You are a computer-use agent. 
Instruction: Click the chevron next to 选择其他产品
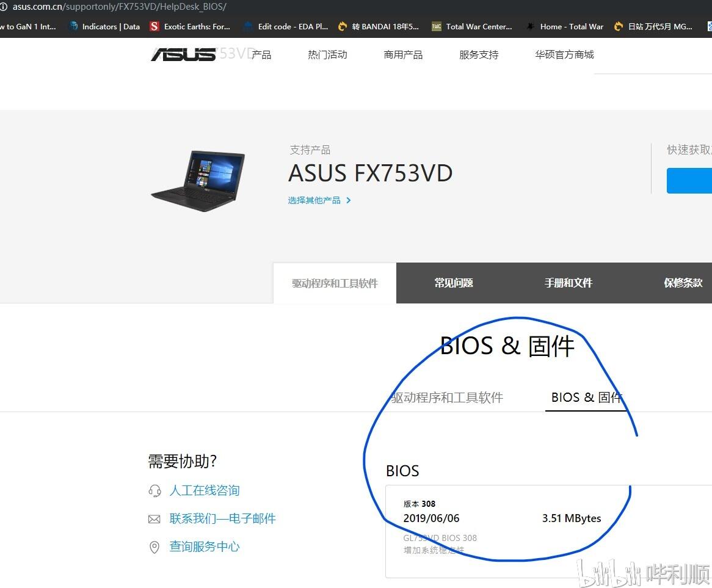tap(348, 200)
